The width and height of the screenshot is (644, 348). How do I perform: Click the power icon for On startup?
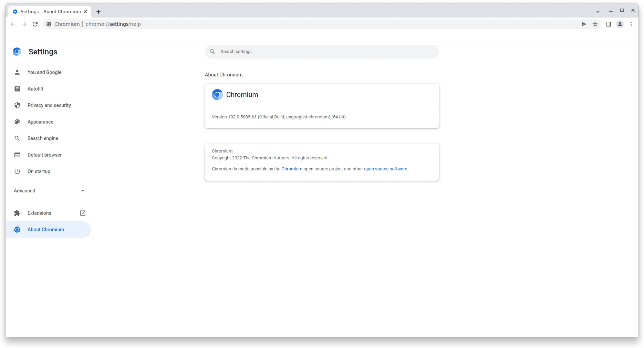(x=17, y=171)
